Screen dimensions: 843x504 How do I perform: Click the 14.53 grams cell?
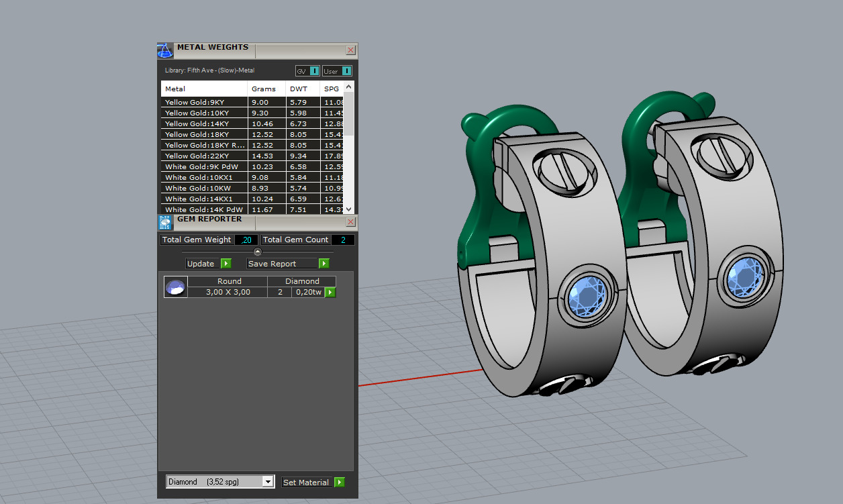(x=267, y=156)
